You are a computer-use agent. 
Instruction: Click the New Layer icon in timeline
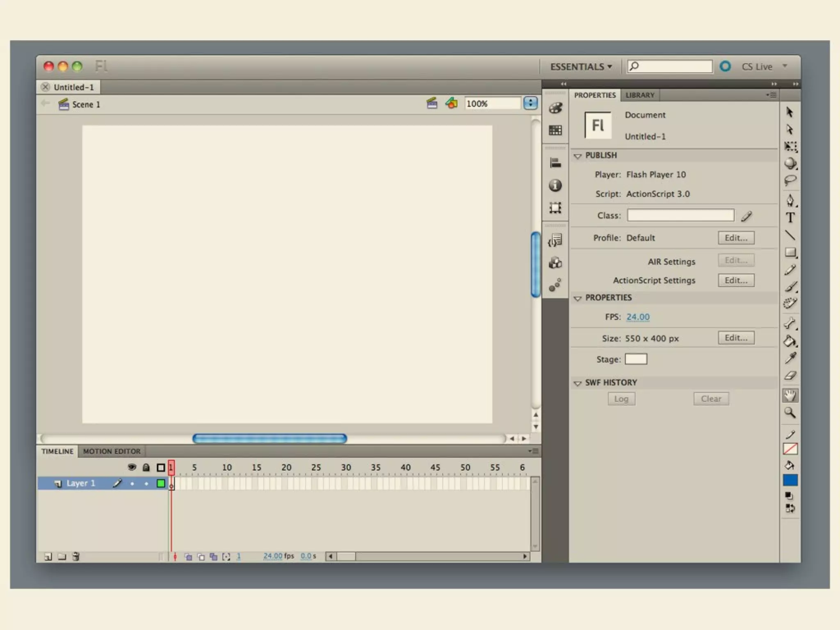(48, 557)
